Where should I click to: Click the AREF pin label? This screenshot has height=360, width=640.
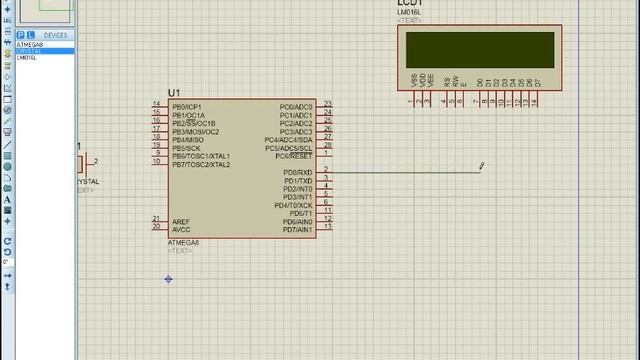click(x=181, y=222)
